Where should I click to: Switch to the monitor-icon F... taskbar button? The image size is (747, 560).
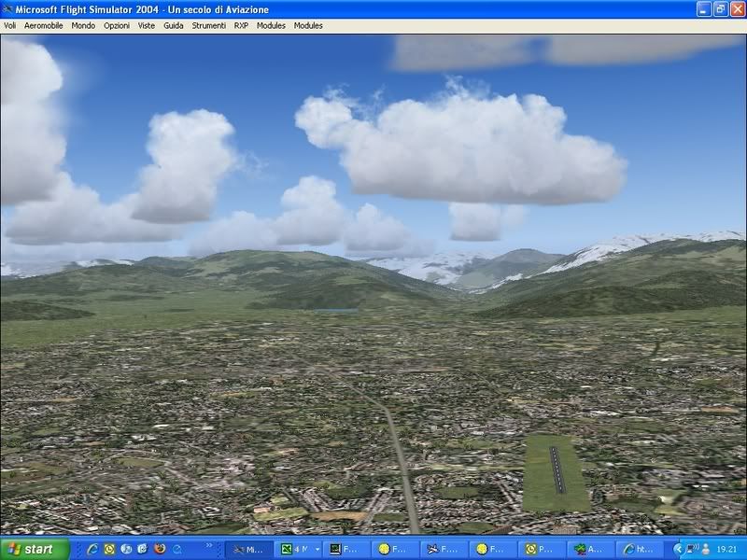coord(347,550)
